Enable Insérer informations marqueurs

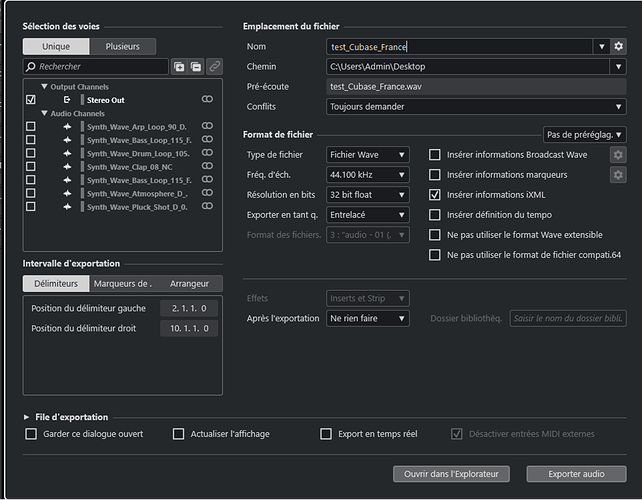coord(434,175)
